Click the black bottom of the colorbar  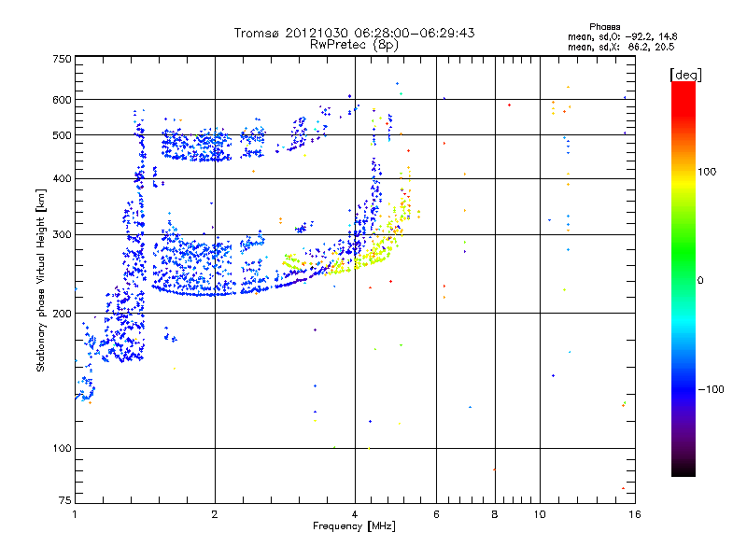point(684,469)
